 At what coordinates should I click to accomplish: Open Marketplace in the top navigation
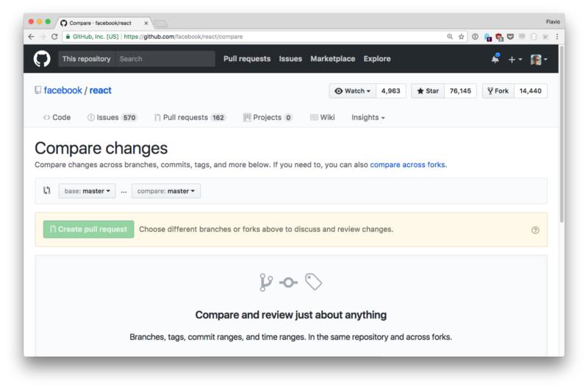[333, 59]
